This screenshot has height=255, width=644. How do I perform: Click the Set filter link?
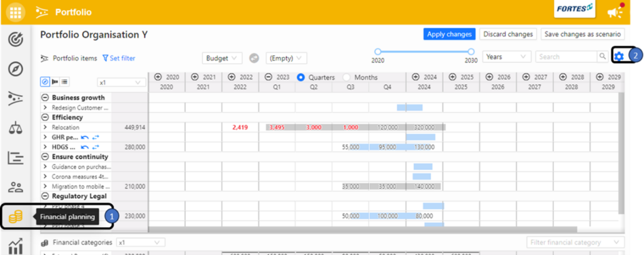[119, 58]
